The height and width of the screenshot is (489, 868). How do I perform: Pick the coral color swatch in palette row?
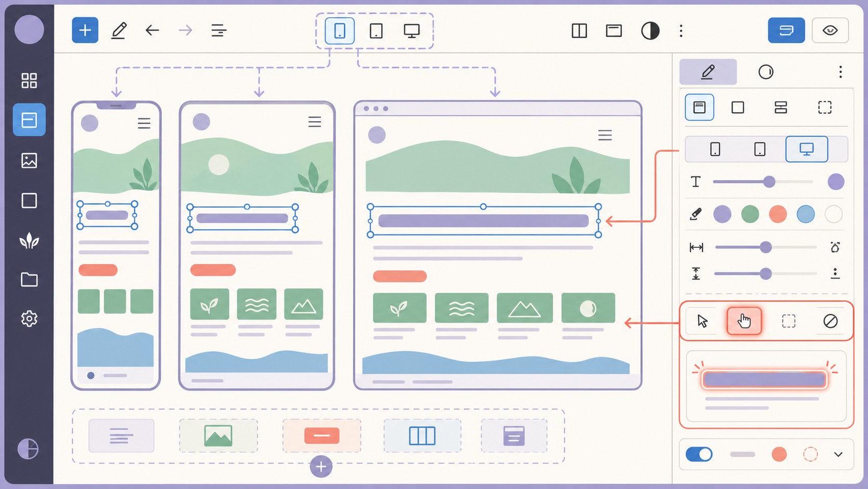click(778, 214)
